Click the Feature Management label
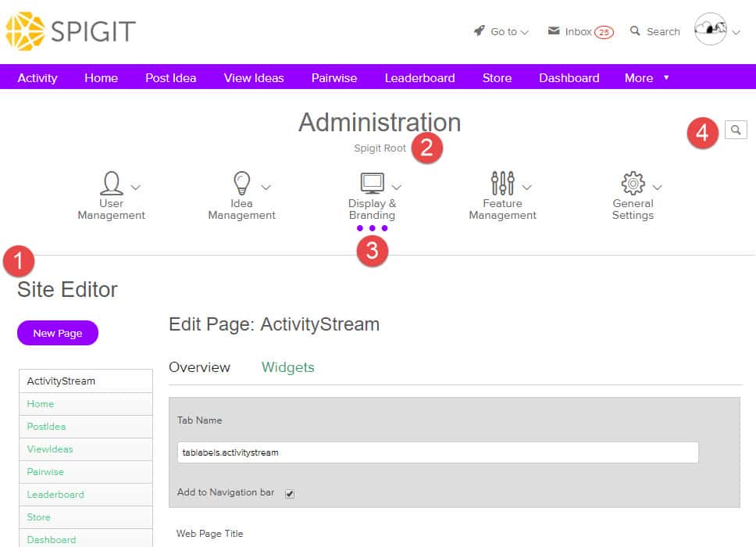Screen dimensions: 756x547 point(502,209)
